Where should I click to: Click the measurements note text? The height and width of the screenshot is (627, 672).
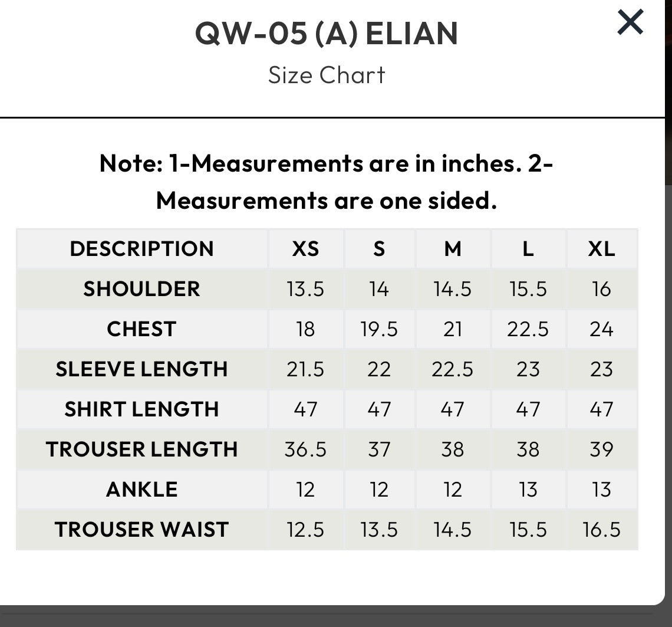pyautogui.click(x=327, y=182)
